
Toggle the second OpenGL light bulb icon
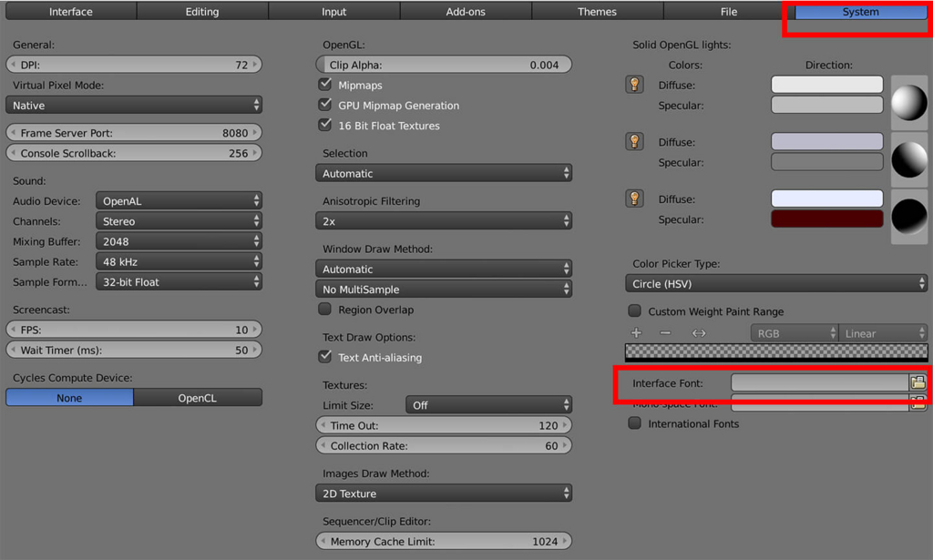click(x=634, y=141)
